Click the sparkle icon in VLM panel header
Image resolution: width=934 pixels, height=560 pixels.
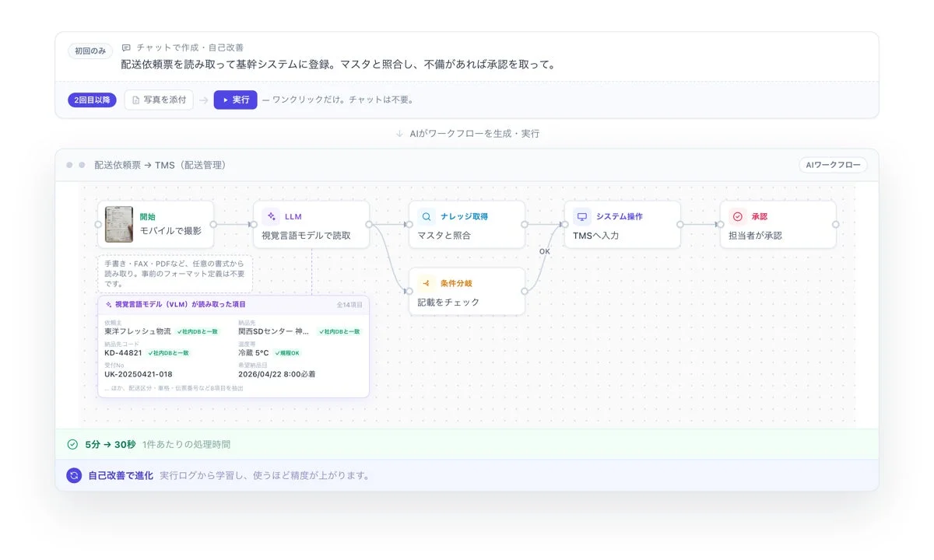109,304
